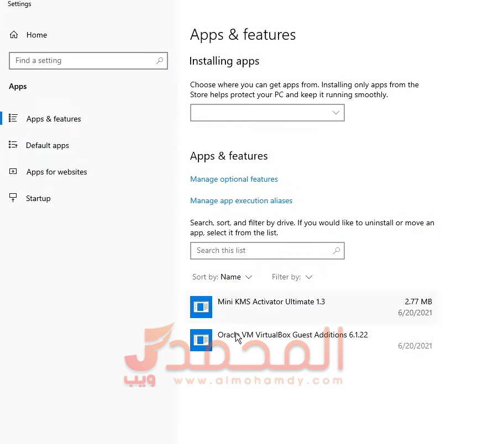504x444 pixels.
Task: Click the Apps & features list icon
Action: (13, 118)
